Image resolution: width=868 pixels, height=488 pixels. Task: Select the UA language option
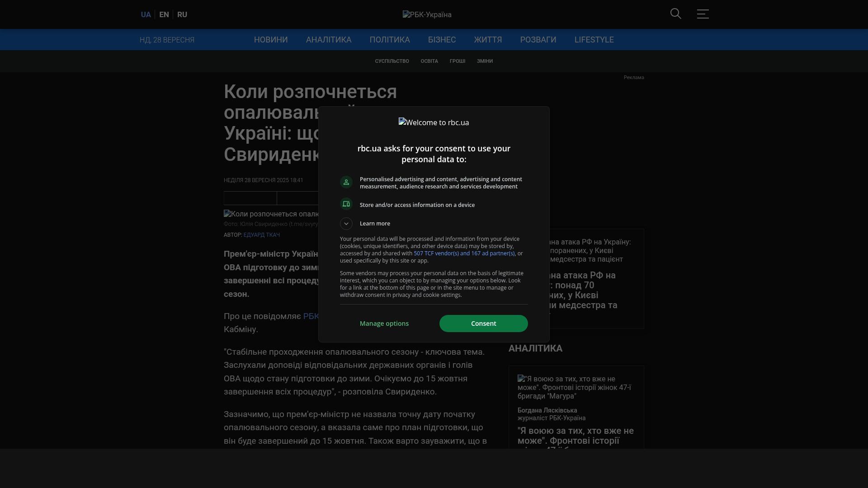(x=146, y=14)
